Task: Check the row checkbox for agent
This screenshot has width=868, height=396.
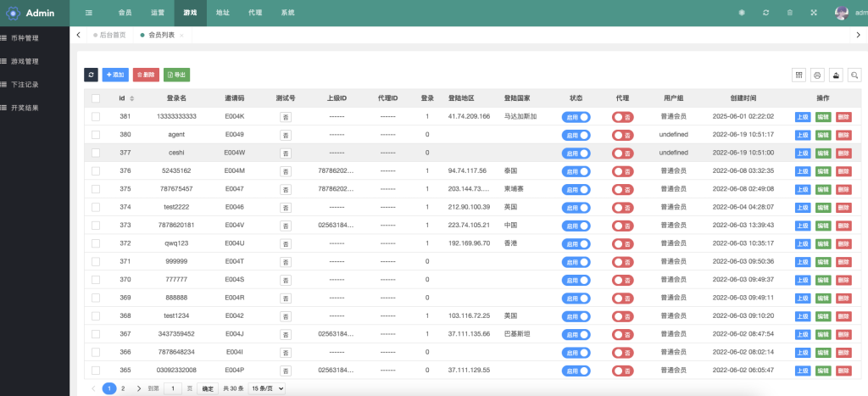Action: [x=96, y=135]
